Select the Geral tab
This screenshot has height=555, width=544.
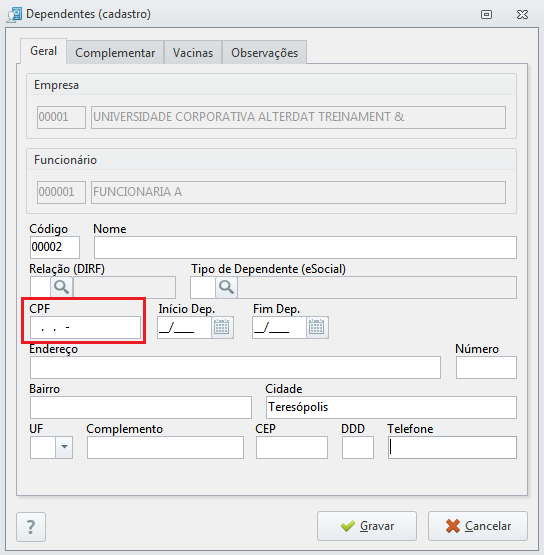tap(43, 51)
